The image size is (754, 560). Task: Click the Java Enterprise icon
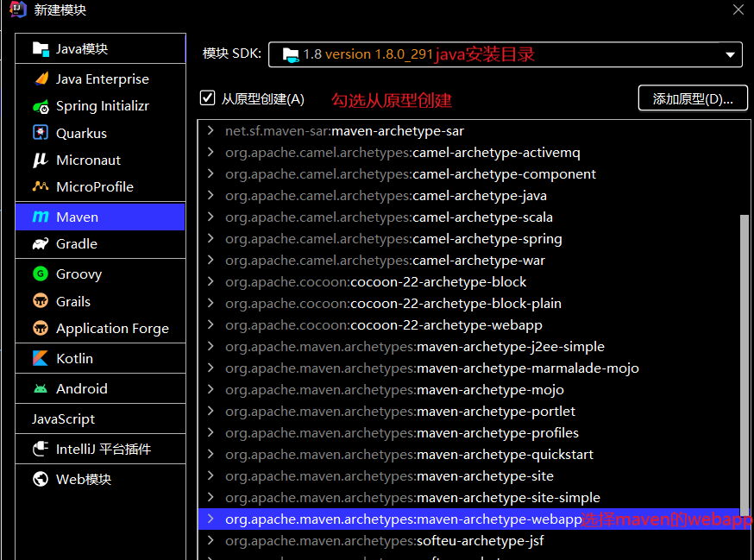click(x=41, y=79)
